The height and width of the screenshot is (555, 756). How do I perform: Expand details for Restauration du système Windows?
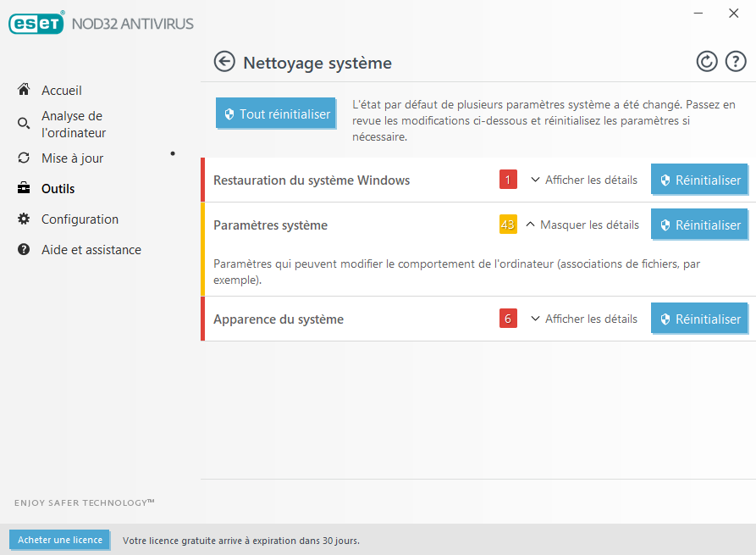point(584,180)
